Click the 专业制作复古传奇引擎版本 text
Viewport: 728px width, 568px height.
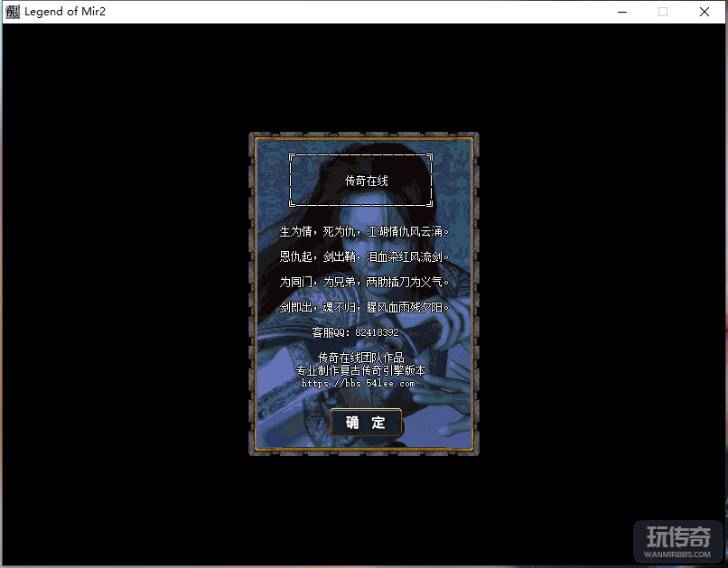(x=360, y=370)
